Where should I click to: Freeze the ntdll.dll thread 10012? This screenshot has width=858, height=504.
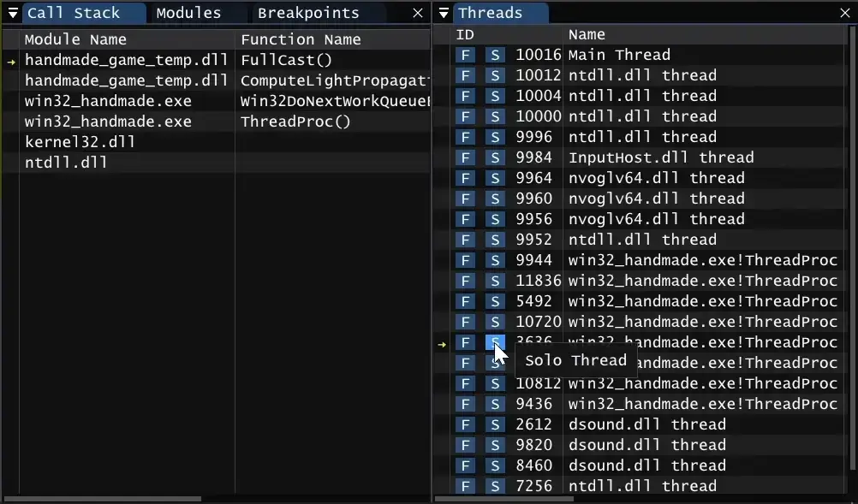[x=465, y=75]
